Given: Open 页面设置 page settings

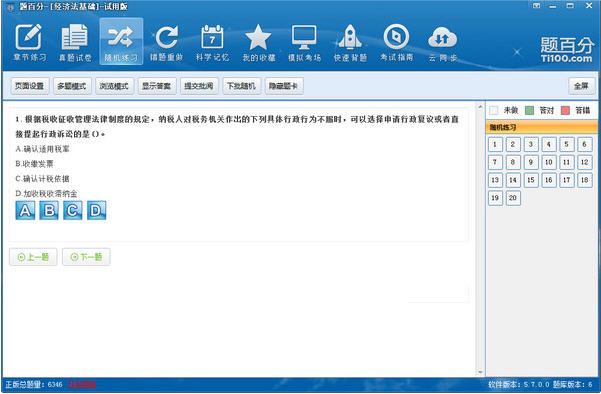Looking at the screenshot, I should click(x=30, y=86).
